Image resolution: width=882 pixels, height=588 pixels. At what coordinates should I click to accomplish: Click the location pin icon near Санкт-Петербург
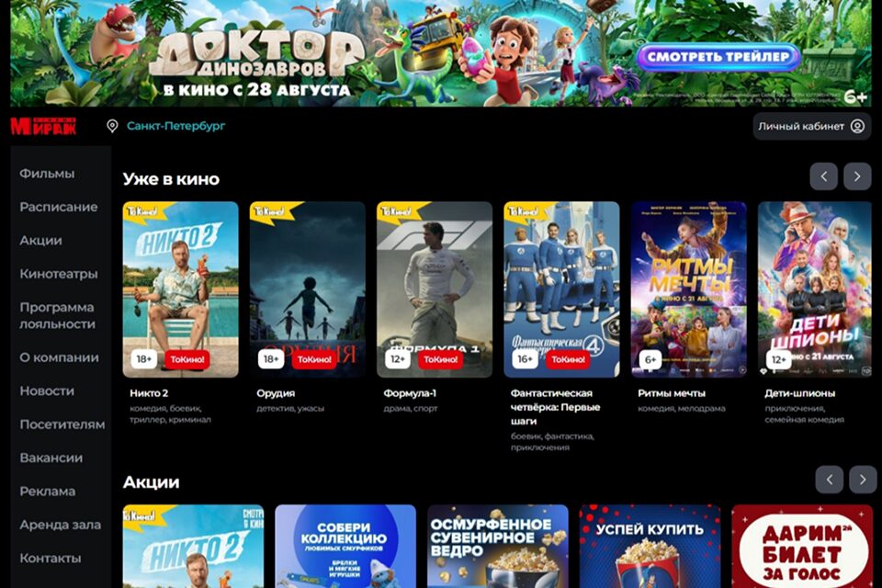click(112, 126)
